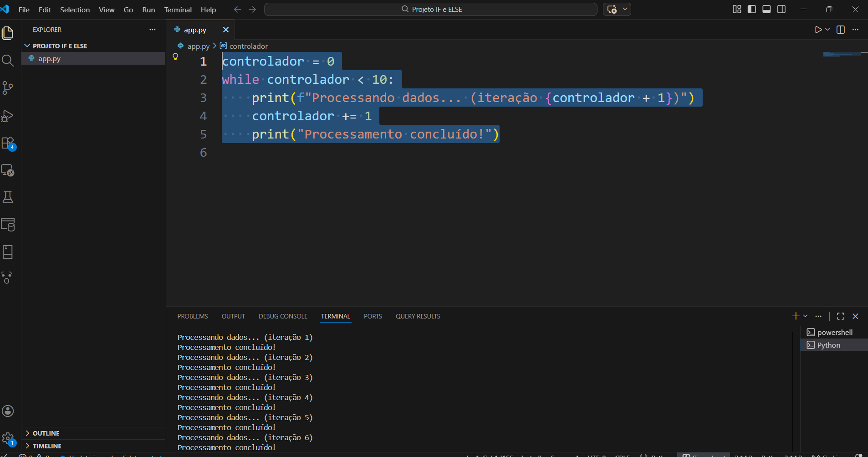Click the controlador breadcrumb item

[248, 46]
